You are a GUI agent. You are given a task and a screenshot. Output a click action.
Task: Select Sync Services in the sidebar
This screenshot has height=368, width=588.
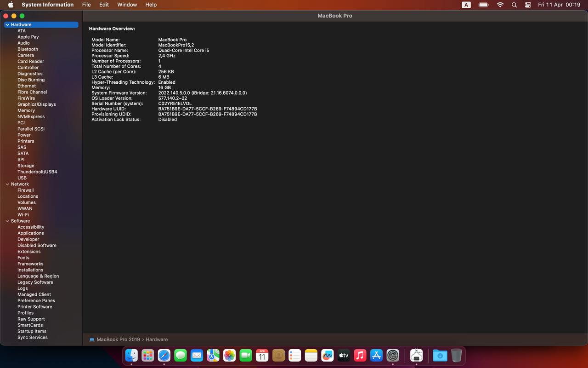33,338
